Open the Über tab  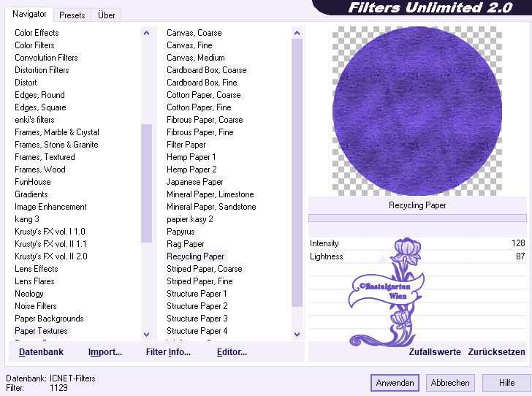point(106,15)
